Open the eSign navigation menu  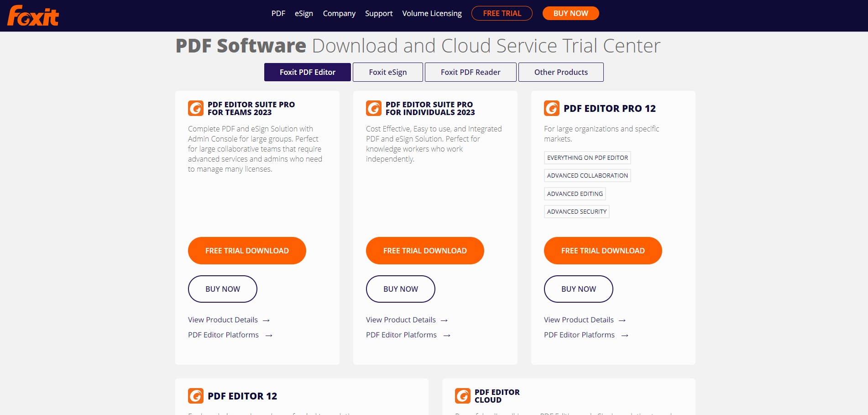(304, 13)
